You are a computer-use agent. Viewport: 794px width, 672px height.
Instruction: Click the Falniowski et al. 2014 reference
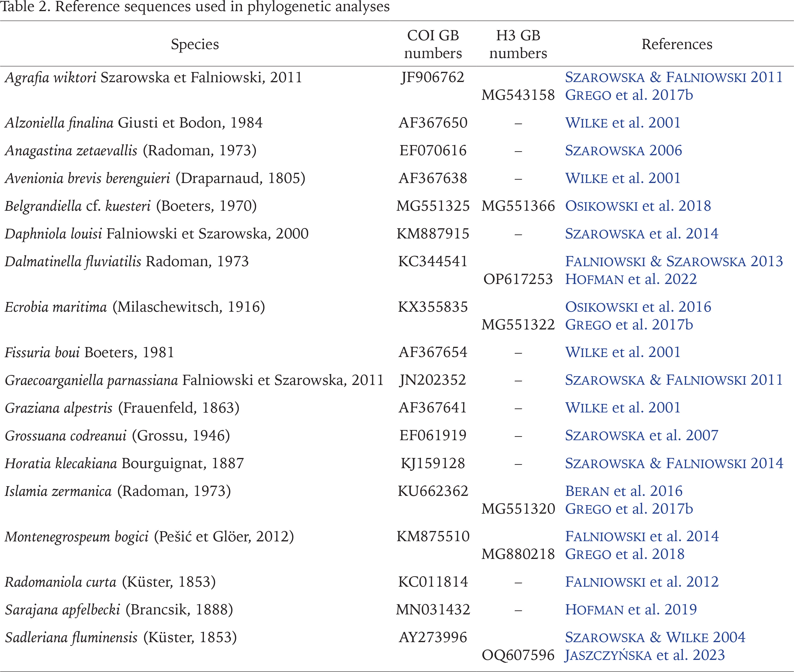642,536
